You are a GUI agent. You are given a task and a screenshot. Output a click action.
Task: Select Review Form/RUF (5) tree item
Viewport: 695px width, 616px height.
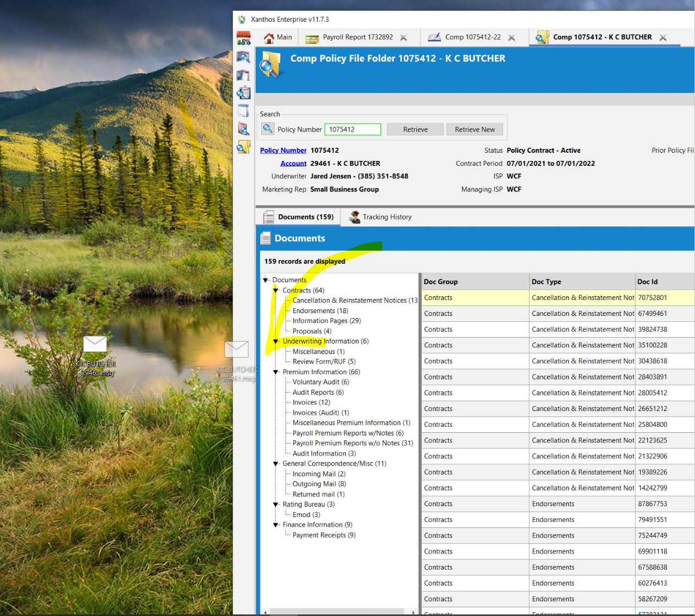click(x=324, y=362)
